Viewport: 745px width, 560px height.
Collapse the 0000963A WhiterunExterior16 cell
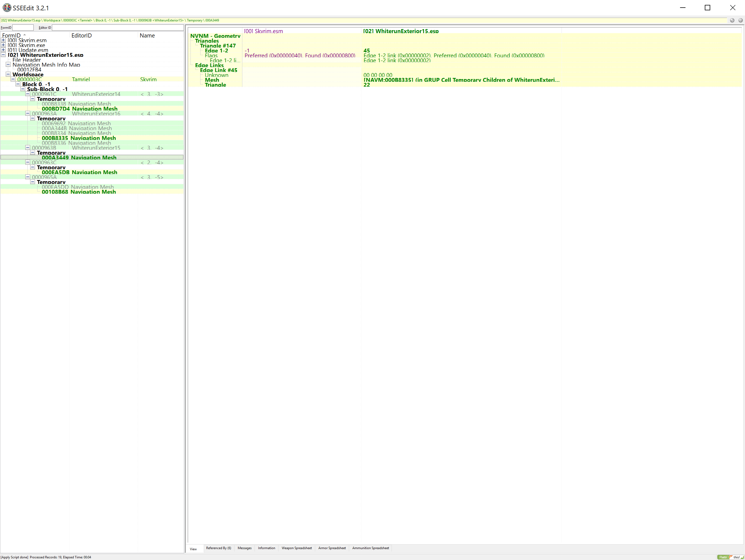28,113
